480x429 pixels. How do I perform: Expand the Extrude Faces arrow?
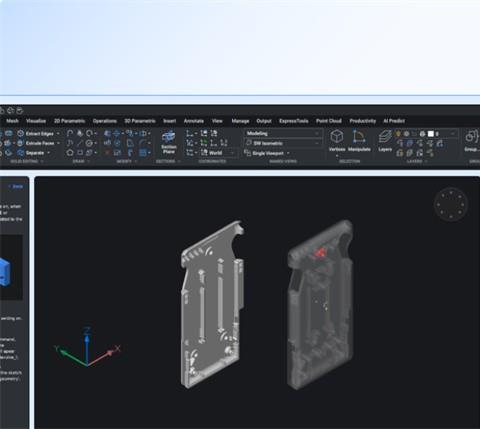point(59,143)
